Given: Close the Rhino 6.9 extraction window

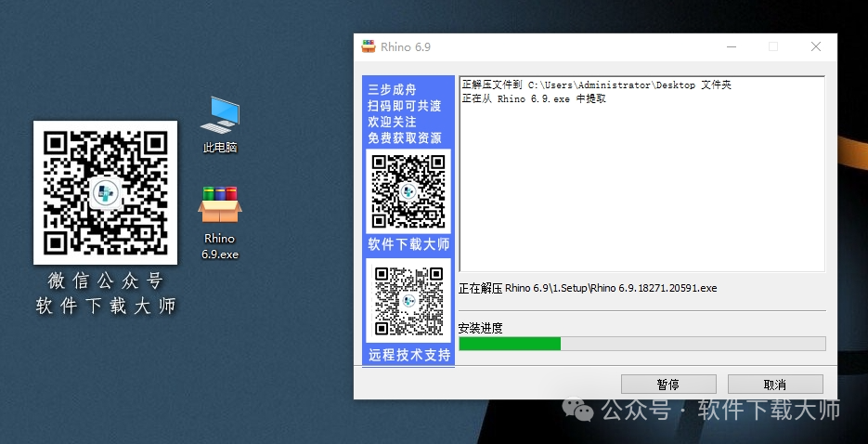Looking at the screenshot, I should pos(815,47).
